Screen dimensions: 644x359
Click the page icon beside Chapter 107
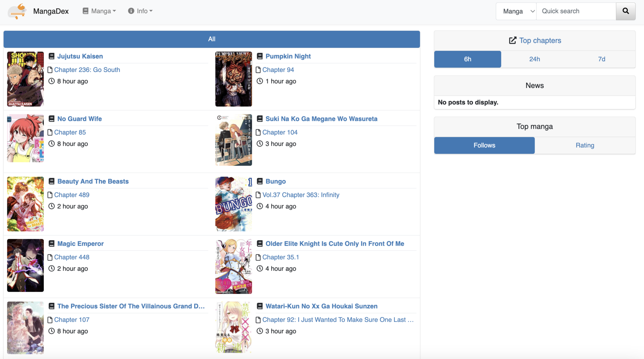click(x=50, y=320)
